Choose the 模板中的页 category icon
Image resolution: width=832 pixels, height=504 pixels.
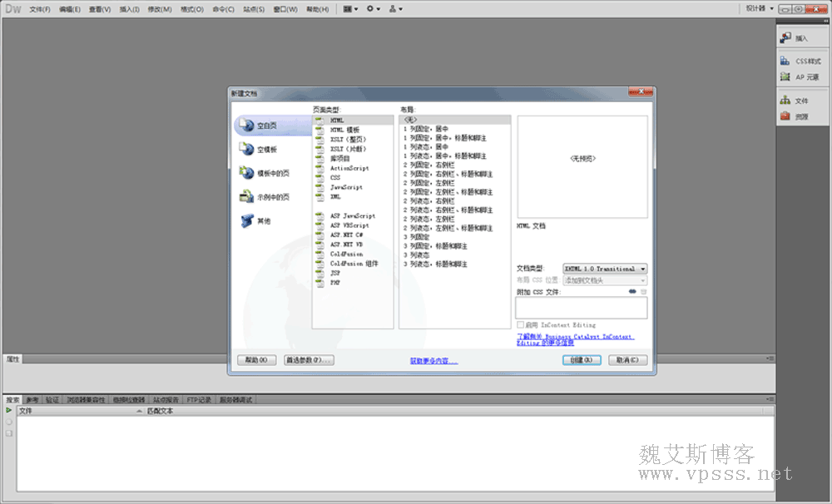click(x=246, y=173)
